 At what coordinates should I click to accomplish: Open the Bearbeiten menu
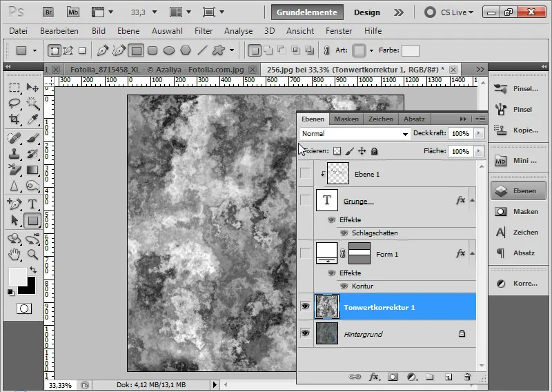(59, 31)
